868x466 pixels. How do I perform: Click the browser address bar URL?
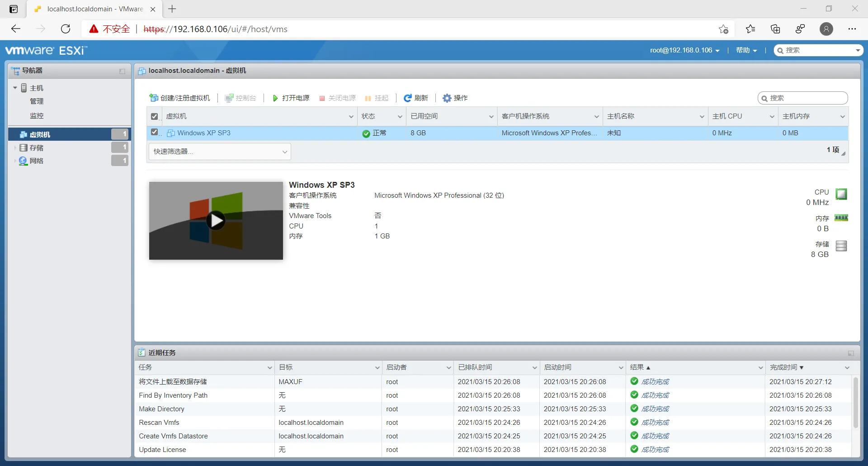215,29
